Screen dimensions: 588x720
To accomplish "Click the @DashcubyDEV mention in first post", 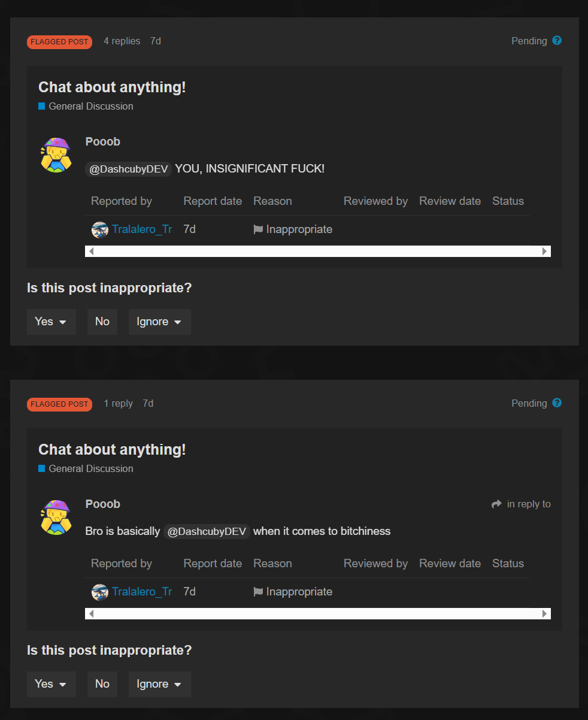I will [x=129, y=169].
